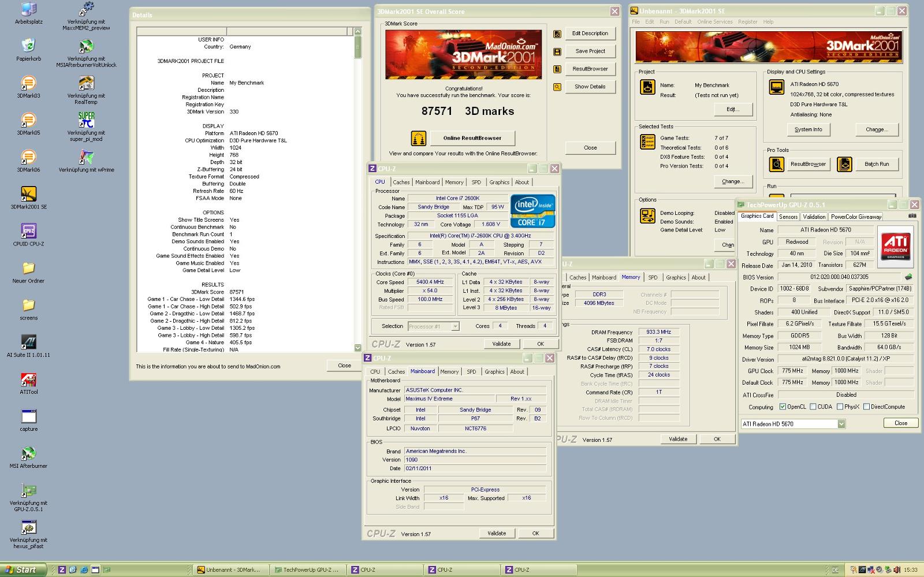
Task: Launch the RealTemp shortcut icon
Action: [86, 83]
